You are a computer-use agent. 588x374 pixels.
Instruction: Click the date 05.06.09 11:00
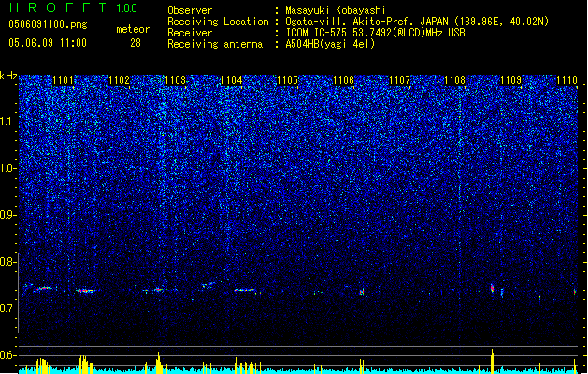(48, 43)
